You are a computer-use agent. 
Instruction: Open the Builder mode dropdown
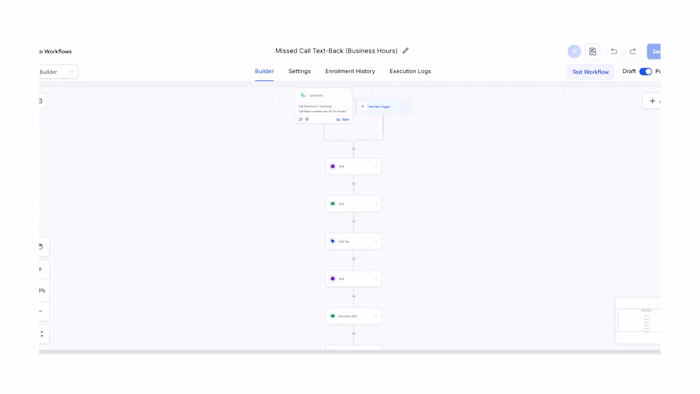point(58,72)
